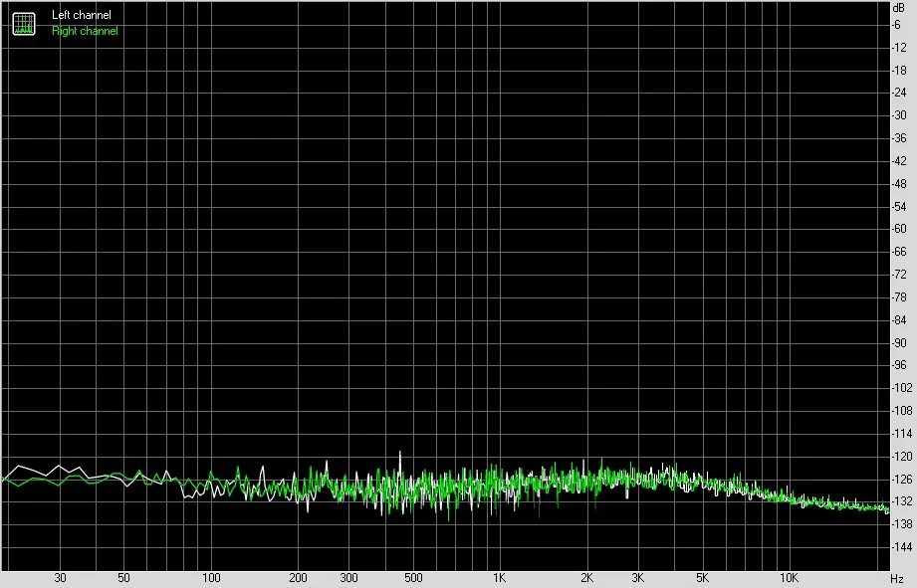Click the 30 frequency axis label
Viewport: 917px width, 588px height.
pyautogui.click(x=60, y=578)
